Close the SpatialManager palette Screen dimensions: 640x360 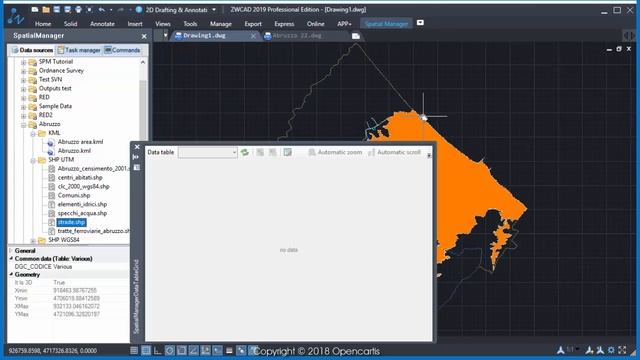coord(144,36)
